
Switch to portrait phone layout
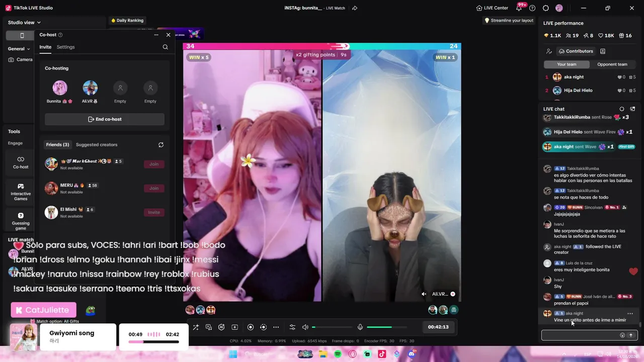point(22,35)
